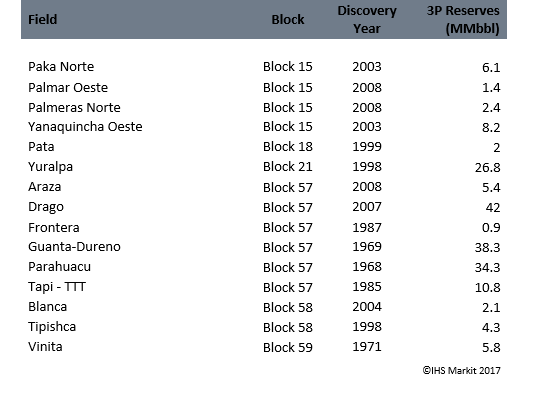
Task: Click the Field column header
Action: click(x=42, y=20)
